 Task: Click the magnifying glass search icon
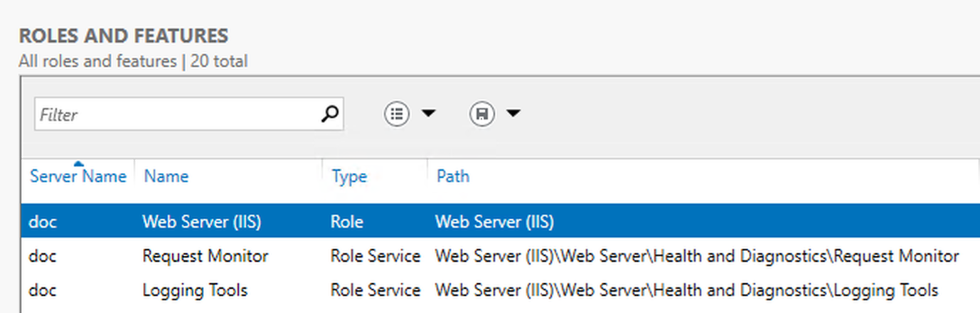point(329,115)
